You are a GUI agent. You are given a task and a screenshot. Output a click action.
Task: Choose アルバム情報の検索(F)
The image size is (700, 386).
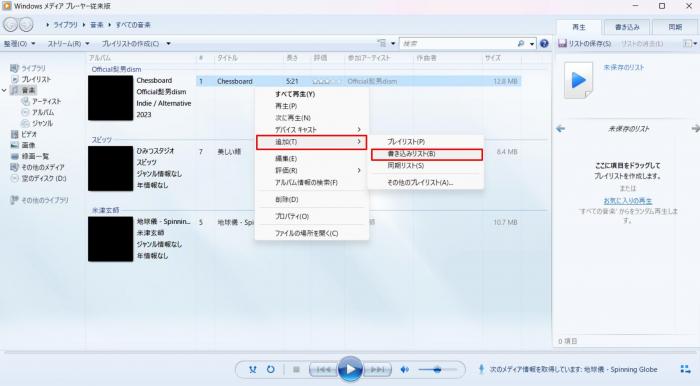pos(312,183)
